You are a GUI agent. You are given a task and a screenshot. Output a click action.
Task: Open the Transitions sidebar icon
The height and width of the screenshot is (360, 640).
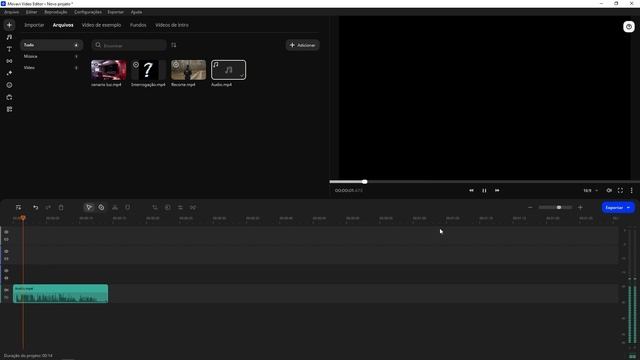coord(9,61)
